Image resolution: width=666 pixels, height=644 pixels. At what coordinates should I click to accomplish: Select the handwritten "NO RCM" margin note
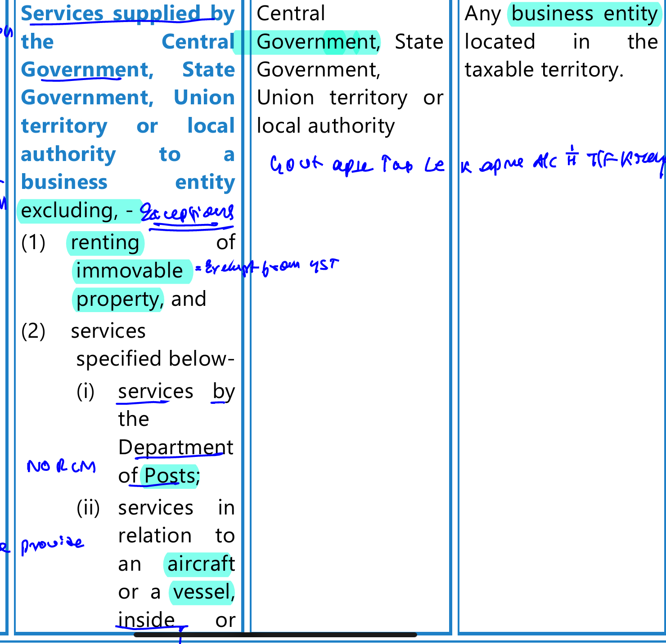pos(61,466)
